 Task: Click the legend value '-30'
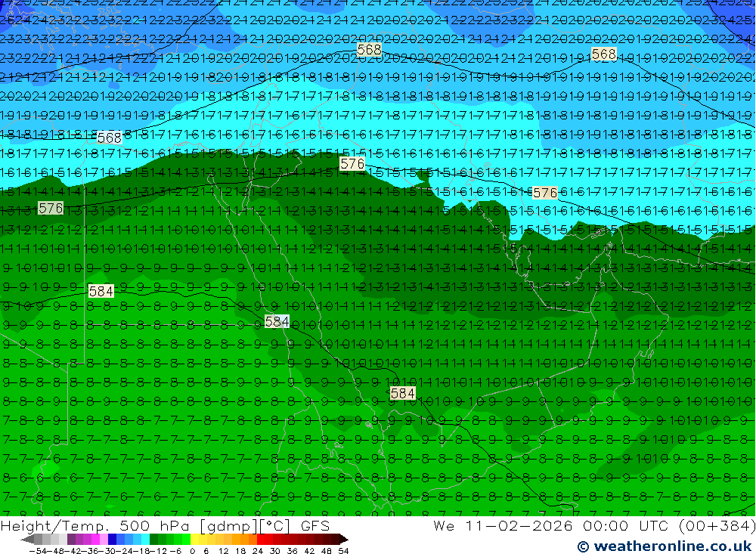(109, 551)
